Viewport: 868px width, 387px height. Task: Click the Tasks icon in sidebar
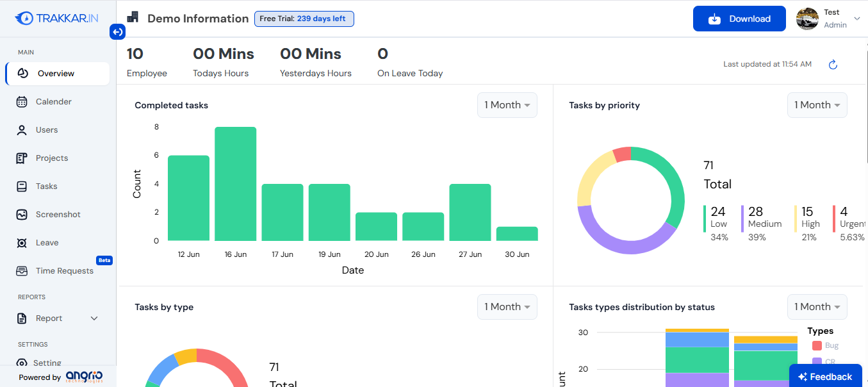click(x=22, y=186)
